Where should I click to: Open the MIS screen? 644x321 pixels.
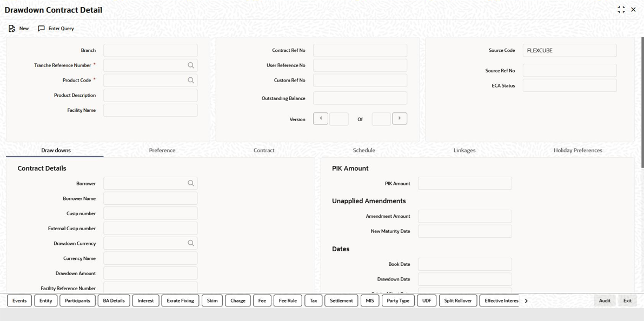[x=370, y=300]
